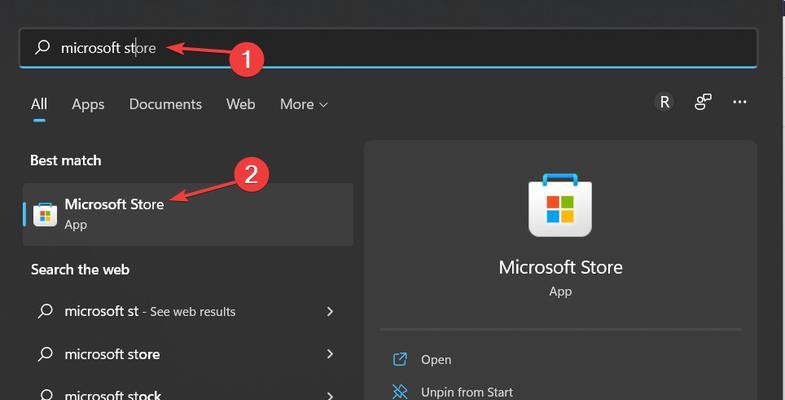Switch to the Web tab
Image resolution: width=785 pixels, height=400 pixels.
coord(240,104)
